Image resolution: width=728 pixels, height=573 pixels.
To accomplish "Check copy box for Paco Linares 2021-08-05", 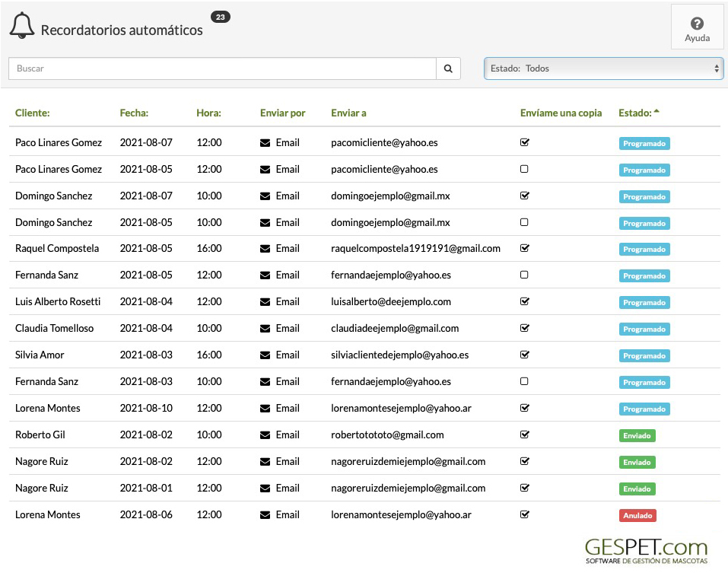I will pyautogui.click(x=524, y=169).
